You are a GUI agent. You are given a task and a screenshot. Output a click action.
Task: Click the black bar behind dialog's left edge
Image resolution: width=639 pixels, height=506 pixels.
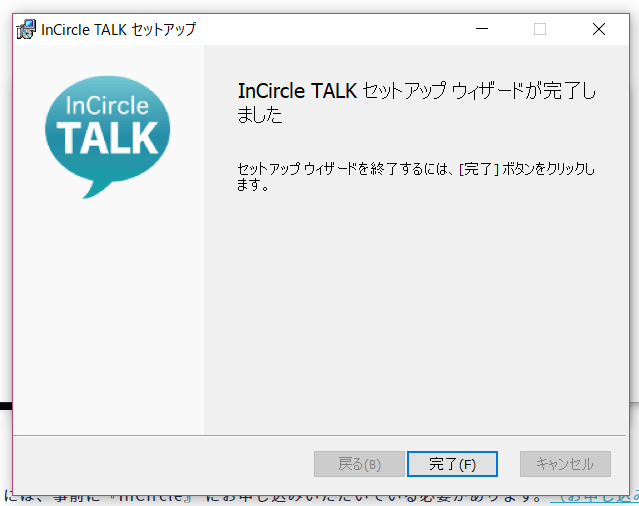[x=6, y=406]
